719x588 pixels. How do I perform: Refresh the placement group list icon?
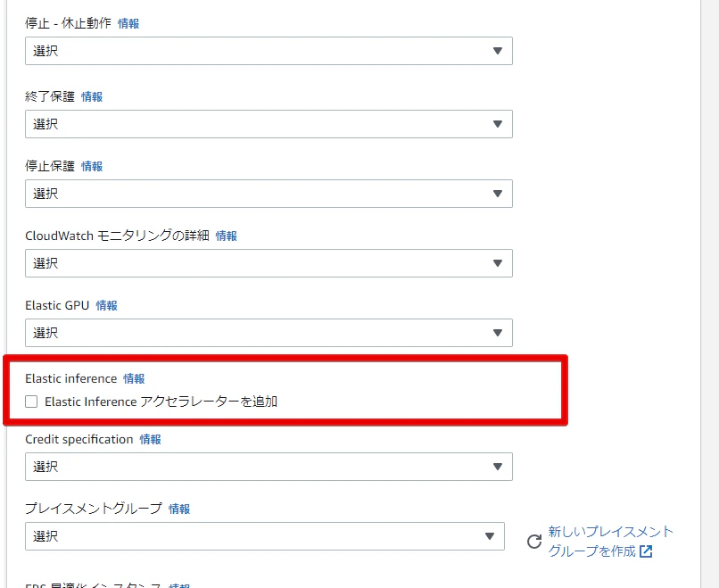pyautogui.click(x=534, y=542)
